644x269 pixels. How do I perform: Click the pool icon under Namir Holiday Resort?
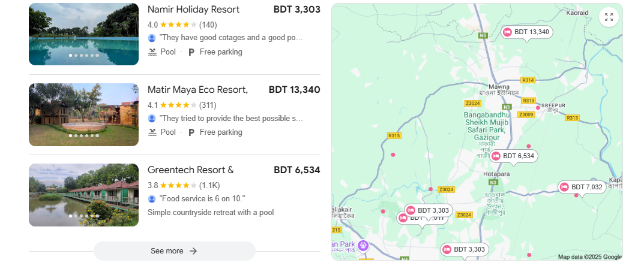[x=152, y=52]
